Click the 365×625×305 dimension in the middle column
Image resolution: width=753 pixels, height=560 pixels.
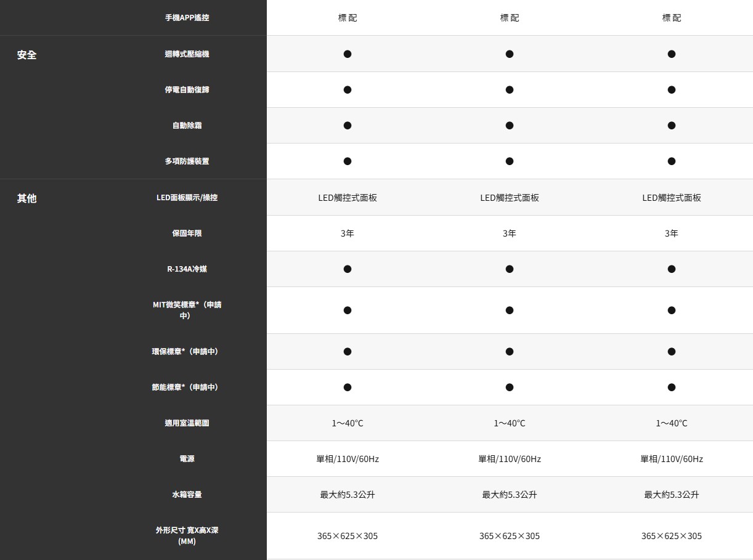click(509, 536)
